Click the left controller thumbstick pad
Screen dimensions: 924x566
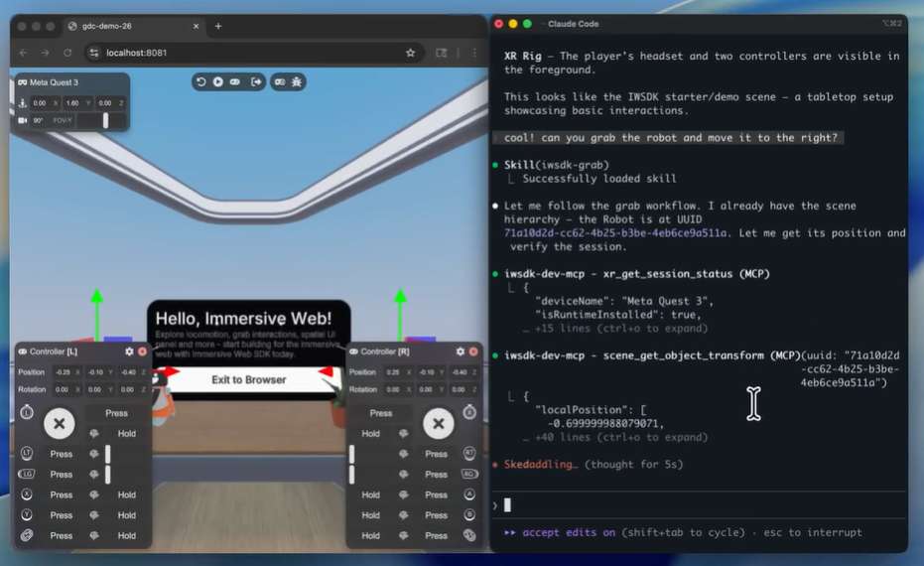[x=59, y=424]
